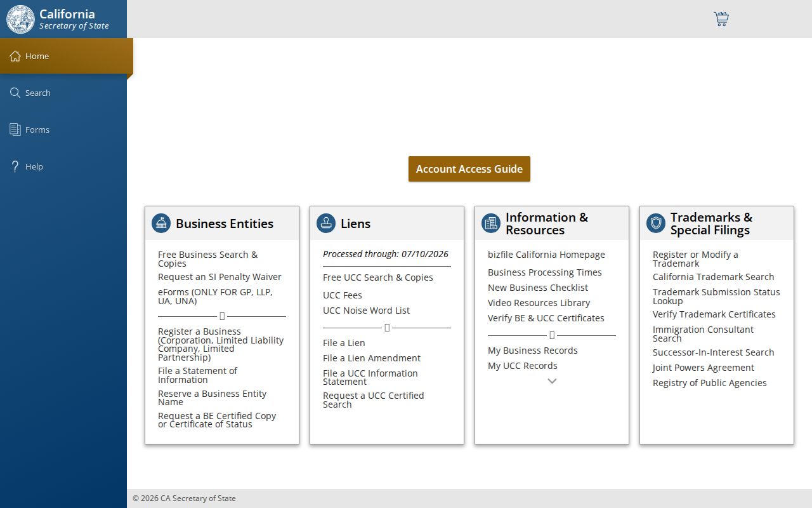The image size is (812, 508).
Task: Select Joint Powers Agreement link
Action: click(704, 368)
